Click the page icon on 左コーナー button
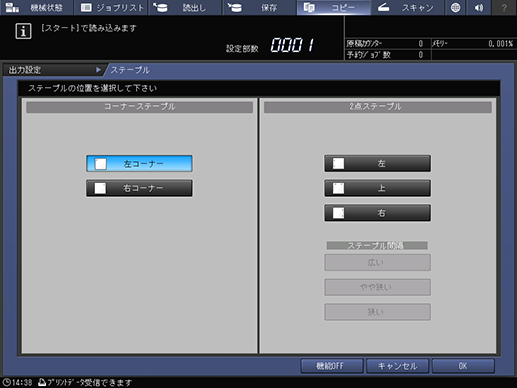 click(x=101, y=164)
